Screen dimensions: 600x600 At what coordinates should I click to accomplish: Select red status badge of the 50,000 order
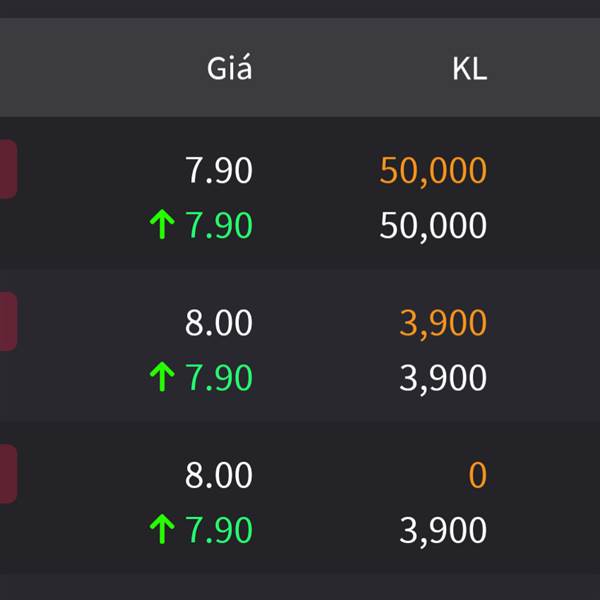coord(8,169)
